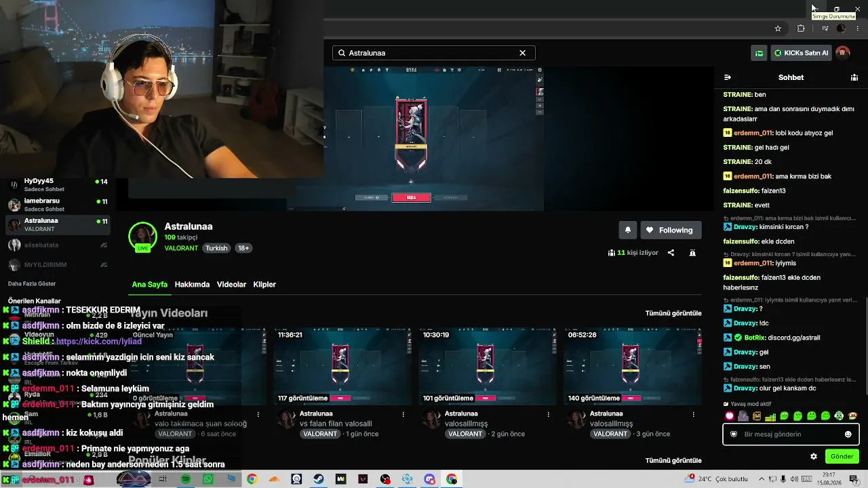
Task: Open the green gift shop icon
Action: click(x=759, y=53)
